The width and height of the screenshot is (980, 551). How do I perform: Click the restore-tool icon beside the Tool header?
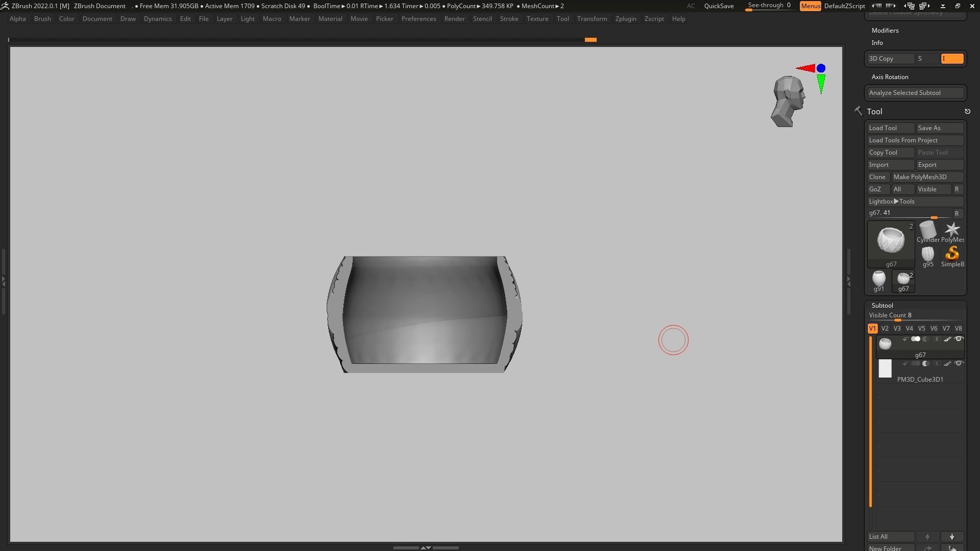[967, 112]
